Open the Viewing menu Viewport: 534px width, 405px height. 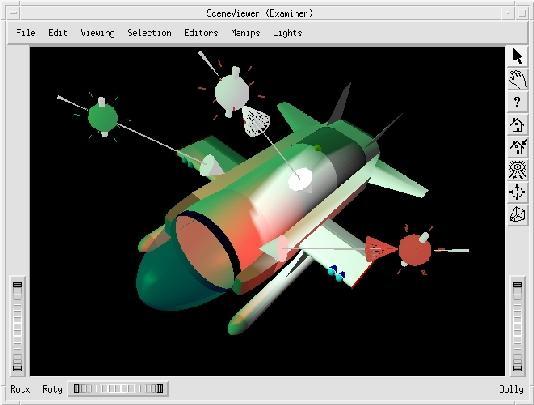(97, 33)
